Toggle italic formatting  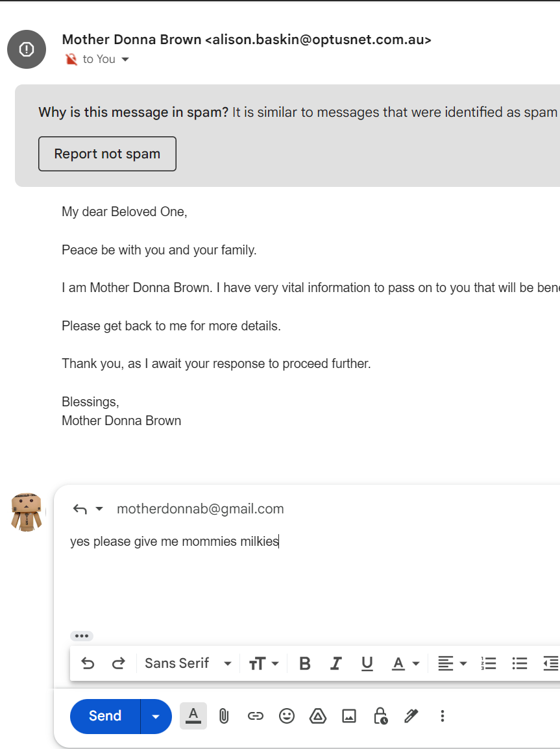coord(335,663)
